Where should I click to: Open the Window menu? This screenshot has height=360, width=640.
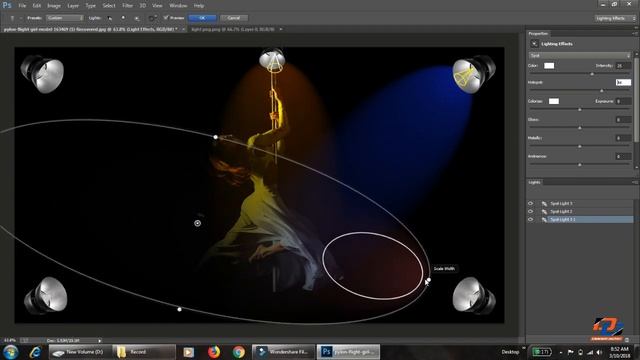178,6
